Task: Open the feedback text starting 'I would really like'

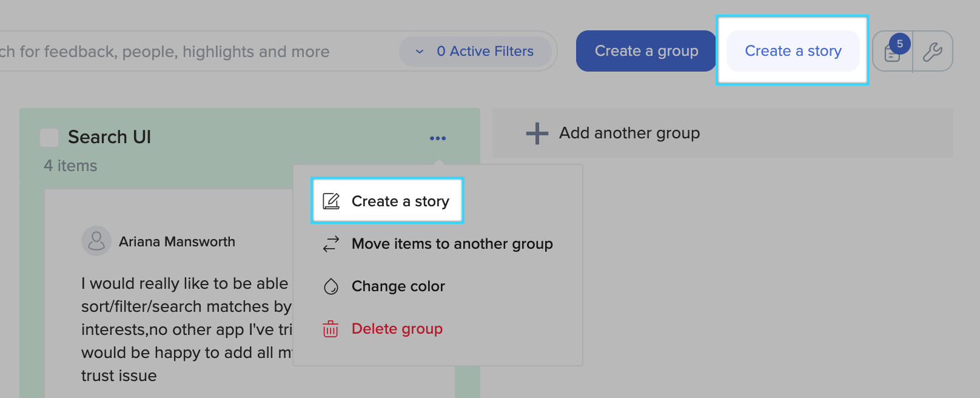Action: (187, 329)
